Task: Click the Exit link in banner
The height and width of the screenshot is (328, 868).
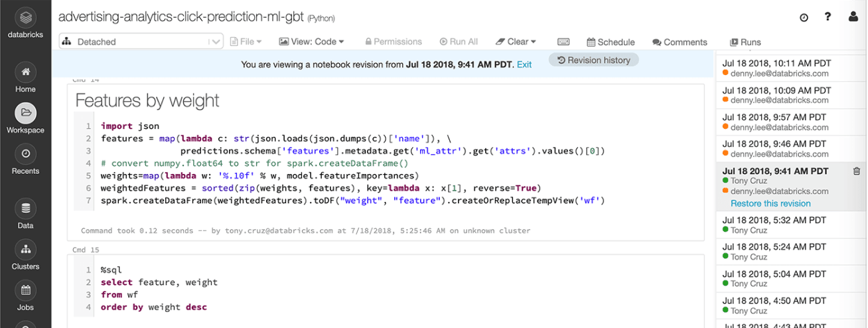Action: click(524, 64)
